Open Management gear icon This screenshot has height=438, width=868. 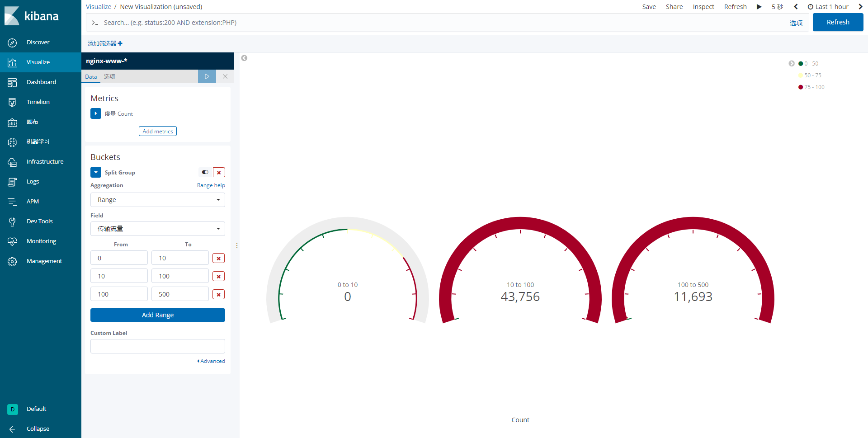click(x=12, y=261)
